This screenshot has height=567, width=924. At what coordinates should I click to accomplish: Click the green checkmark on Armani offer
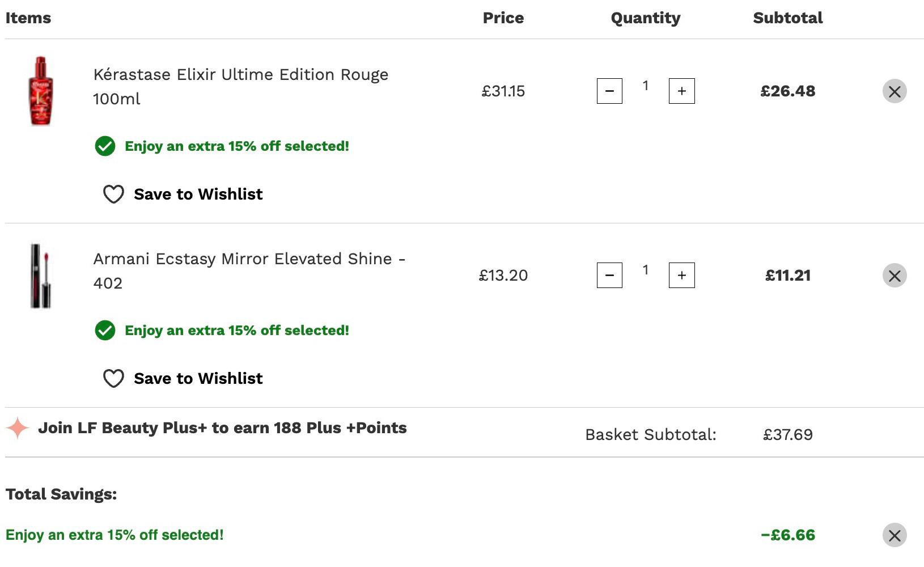click(x=105, y=331)
